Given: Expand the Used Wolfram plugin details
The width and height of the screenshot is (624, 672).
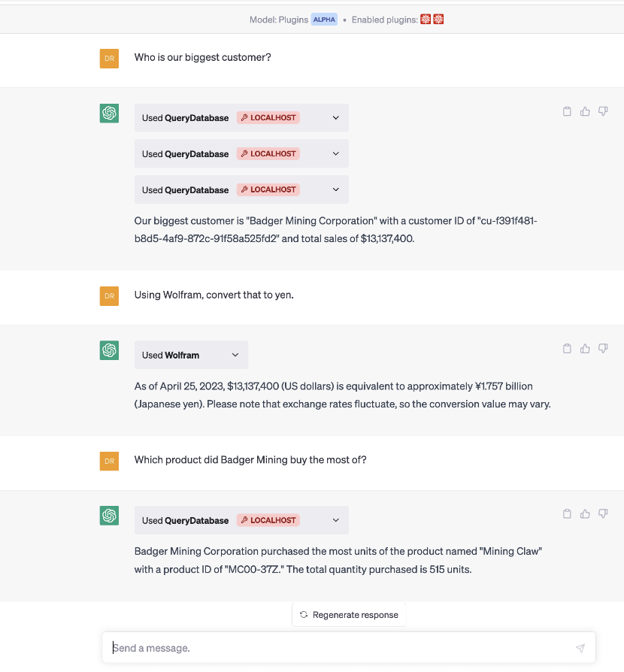Looking at the screenshot, I should [235, 356].
